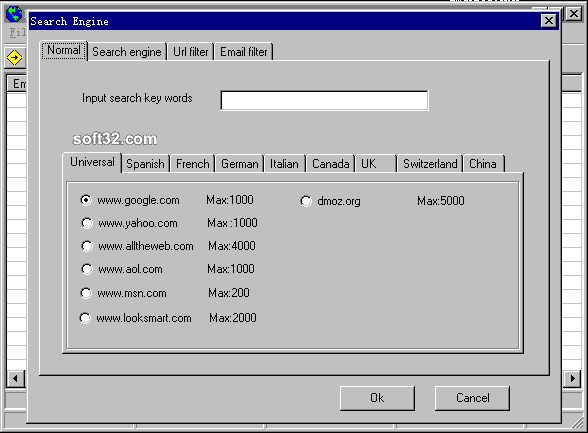Click the Max:5000 label beside dmoz.org
The image size is (588, 433).
pyautogui.click(x=441, y=201)
